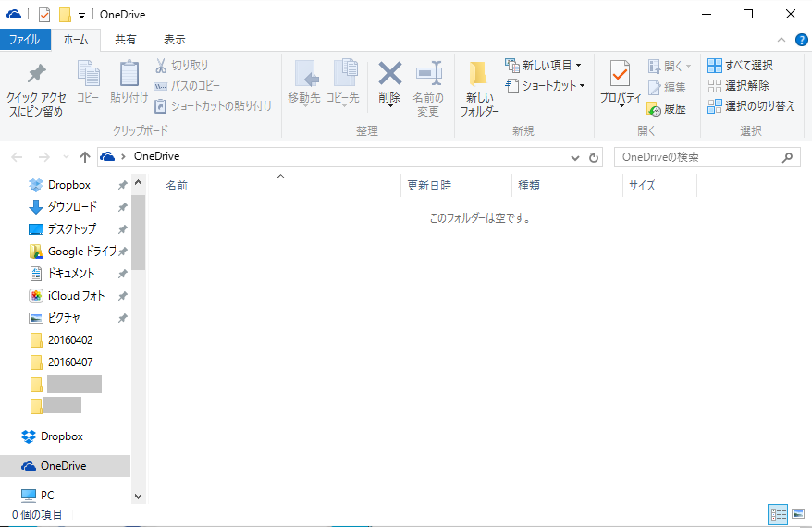Switch to the Share (共有) tab
Viewport: 812px width, 528px height.
click(126, 40)
